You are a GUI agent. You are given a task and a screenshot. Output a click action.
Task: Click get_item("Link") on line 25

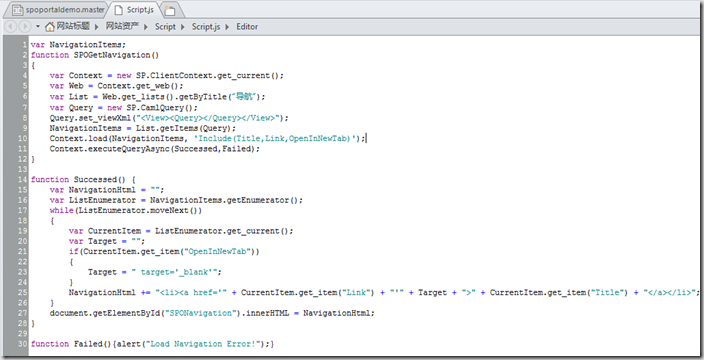click(335, 293)
